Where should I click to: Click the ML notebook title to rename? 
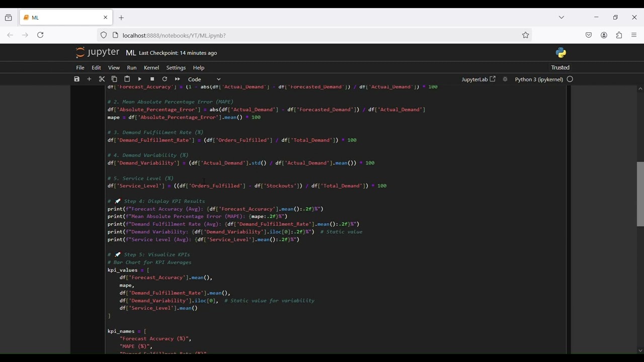(131, 53)
